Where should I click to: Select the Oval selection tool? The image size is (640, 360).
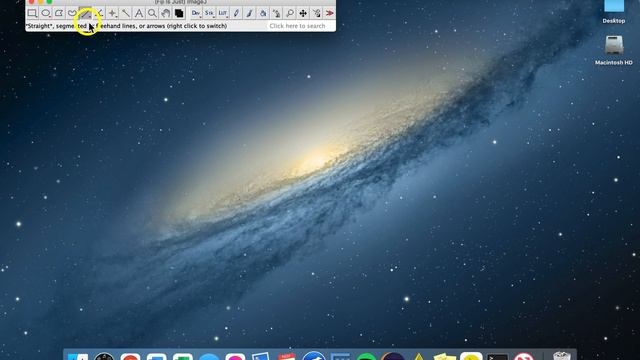tap(45, 13)
